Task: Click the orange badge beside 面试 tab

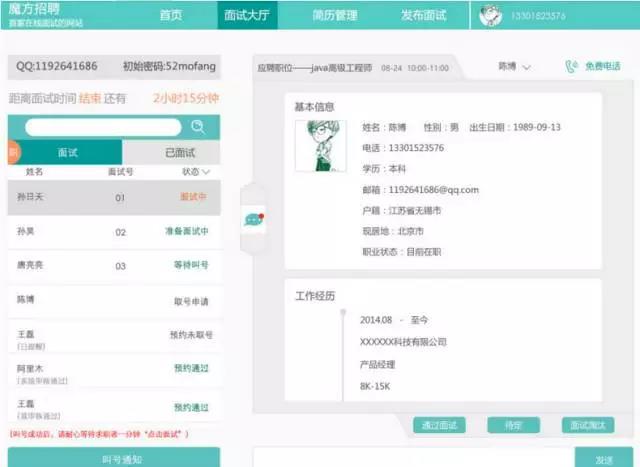Action: [13, 152]
